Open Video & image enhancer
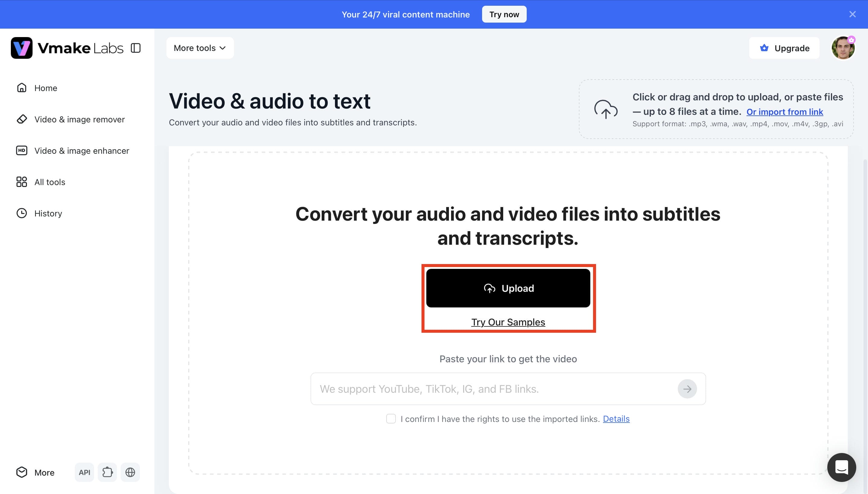This screenshot has height=494, width=868. click(73, 150)
